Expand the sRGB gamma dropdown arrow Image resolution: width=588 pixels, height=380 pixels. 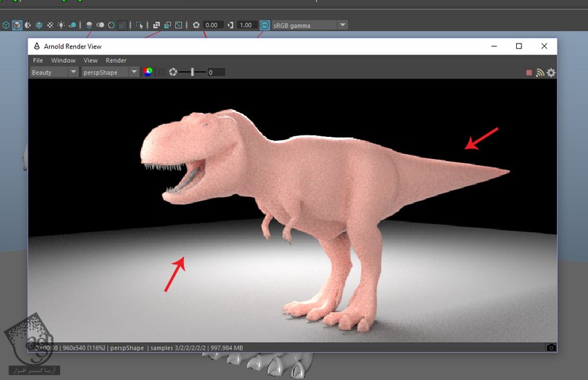[342, 25]
